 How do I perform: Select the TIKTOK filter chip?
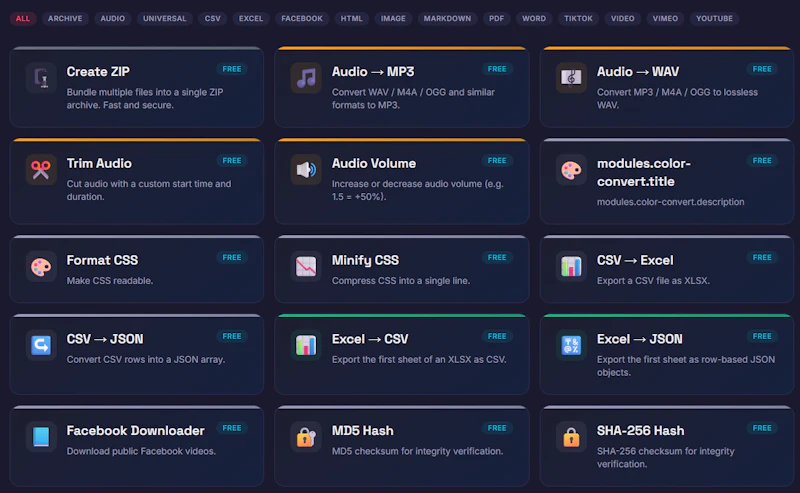point(578,18)
